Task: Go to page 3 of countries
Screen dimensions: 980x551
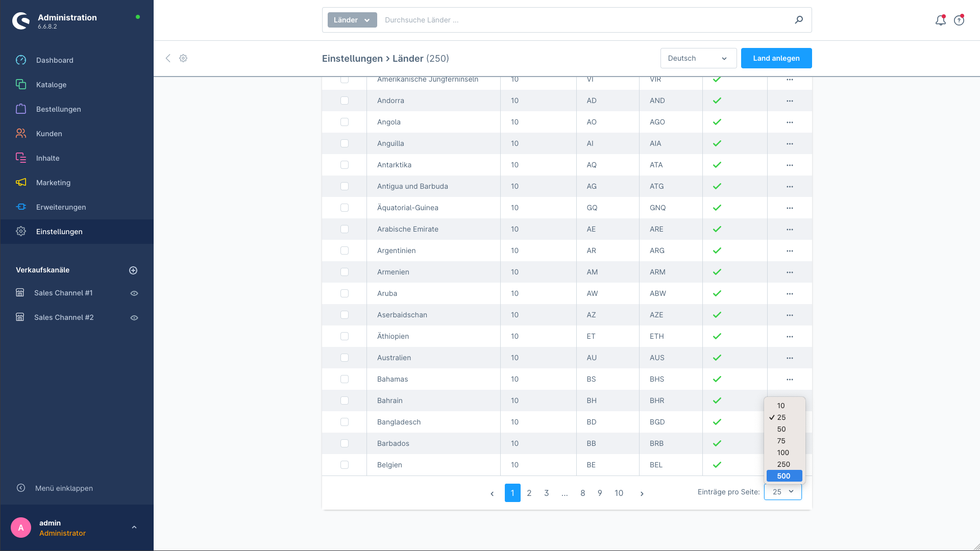Action: click(547, 493)
